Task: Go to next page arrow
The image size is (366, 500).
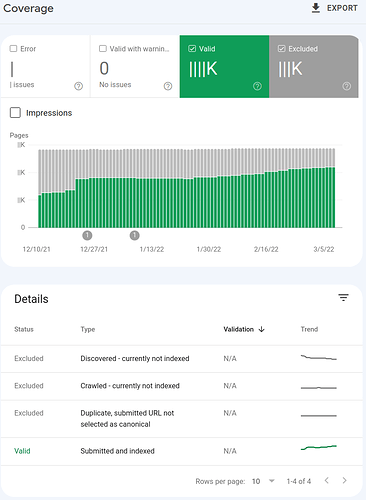Action: click(x=344, y=480)
